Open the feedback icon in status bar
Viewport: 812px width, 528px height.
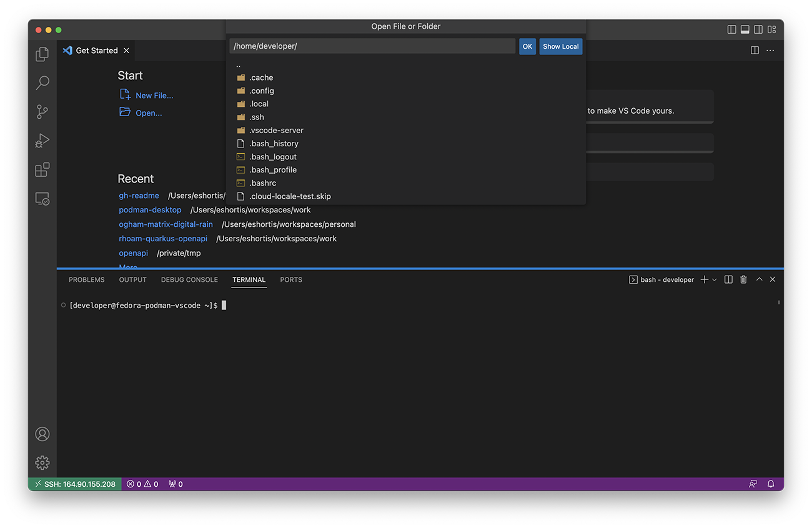click(x=753, y=484)
